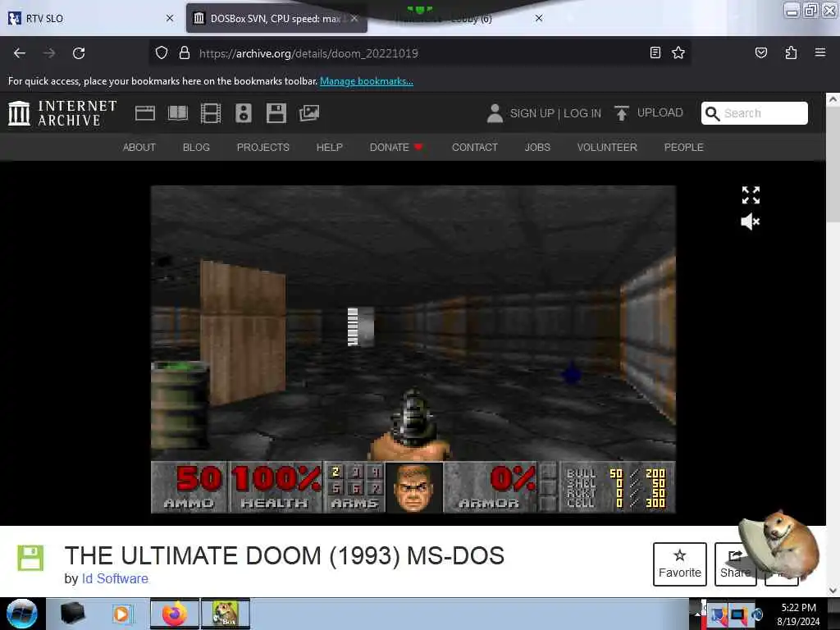Click the SIGN UP link

pos(532,113)
